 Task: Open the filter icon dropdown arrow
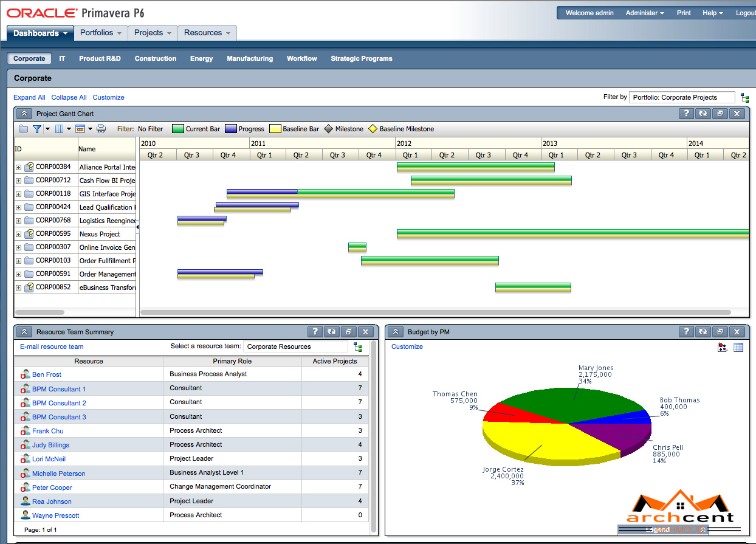click(x=47, y=129)
